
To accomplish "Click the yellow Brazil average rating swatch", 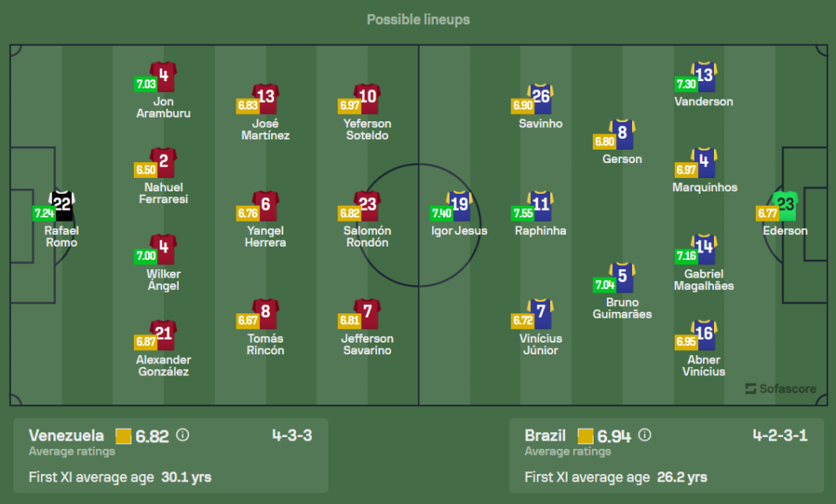I will pyautogui.click(x=585, y=436).
